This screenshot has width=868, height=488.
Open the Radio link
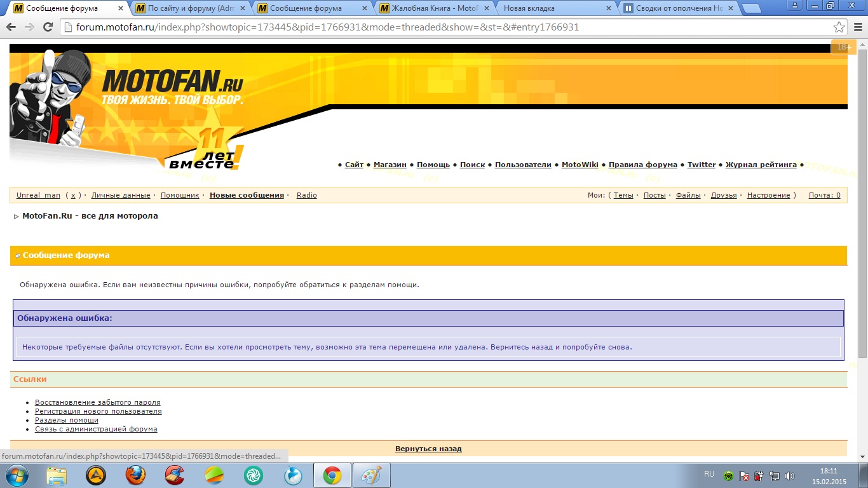[x=307, y=195]
